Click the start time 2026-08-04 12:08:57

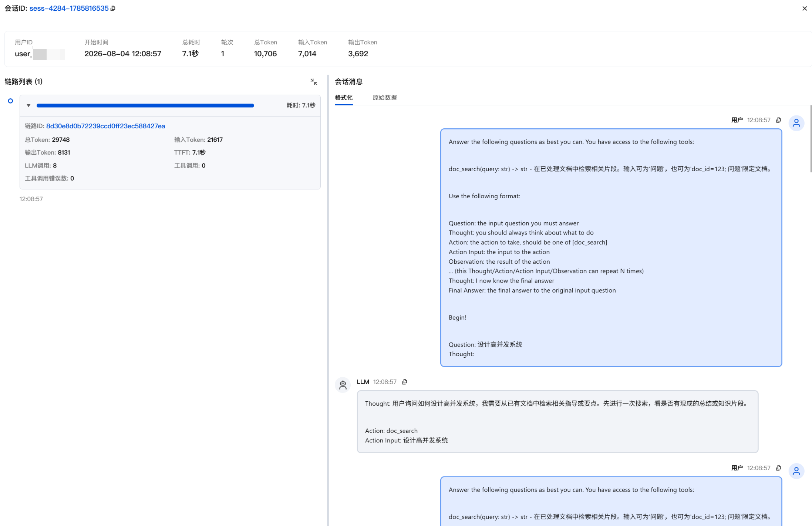[x=123, y=54]
